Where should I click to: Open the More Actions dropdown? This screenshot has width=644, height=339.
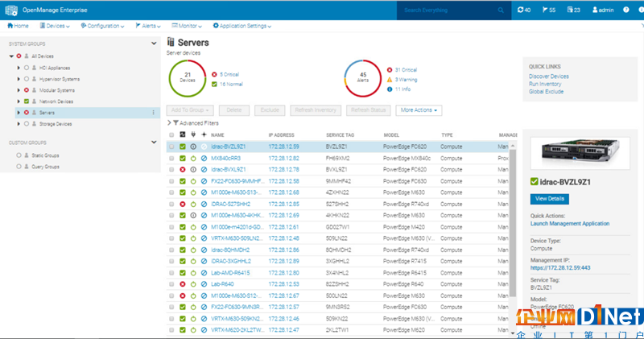[x=419, y=110]
